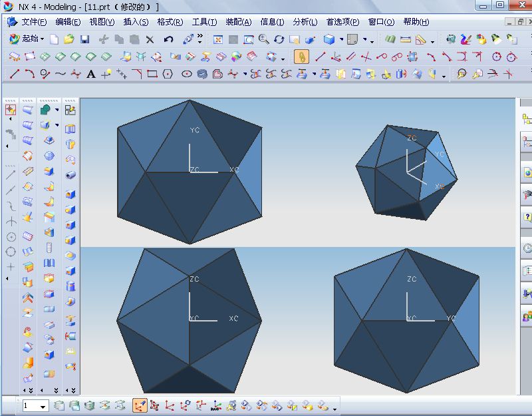This screenshot has width=532, height=416.
Task: Click the Text 'A' tool
Action: click(x=90, y=74)
